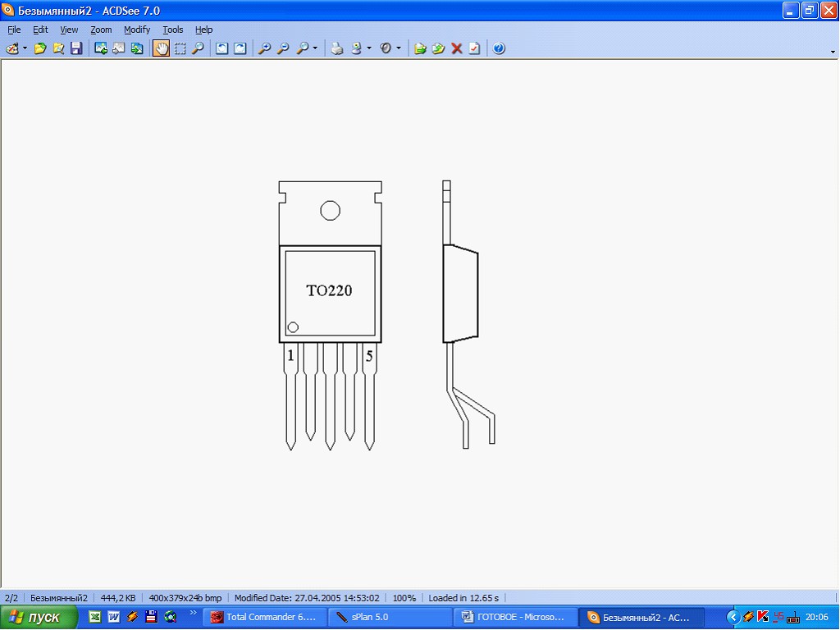Click the Open file folder icon
The width and height of the screenshot is (840, 630).
tap(40, 48)
